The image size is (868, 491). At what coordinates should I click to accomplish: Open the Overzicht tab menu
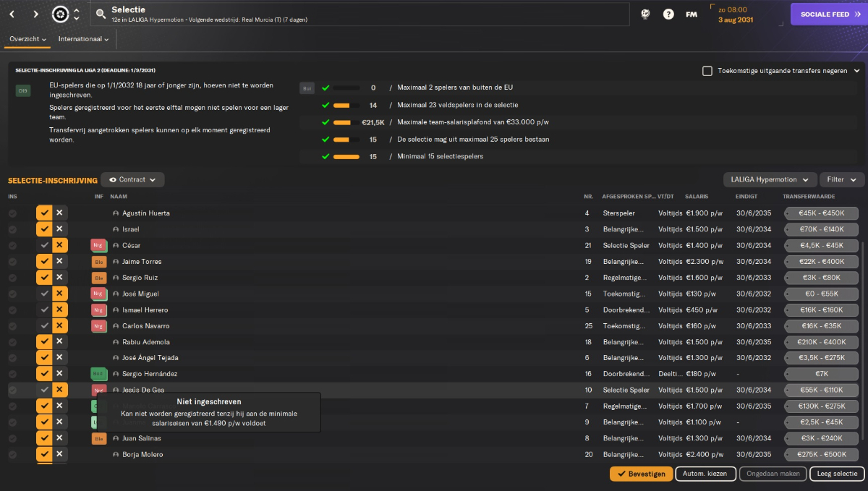point(27,39)
